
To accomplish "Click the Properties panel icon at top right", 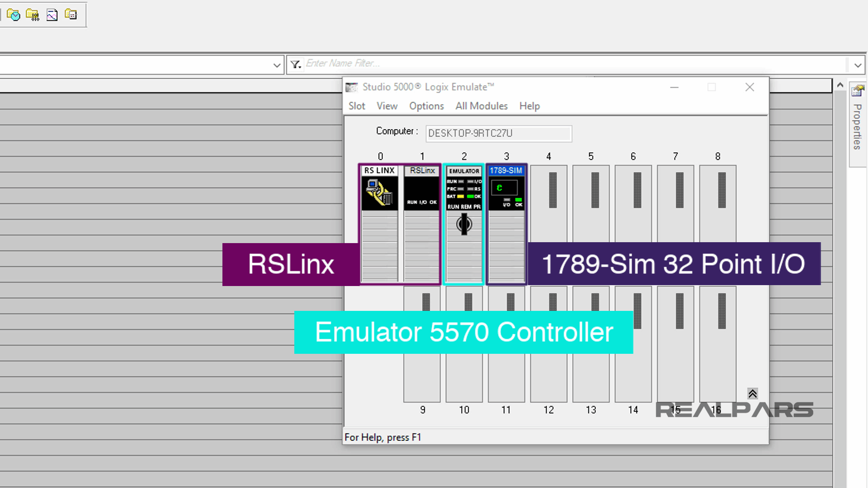I will click(858, 90).
